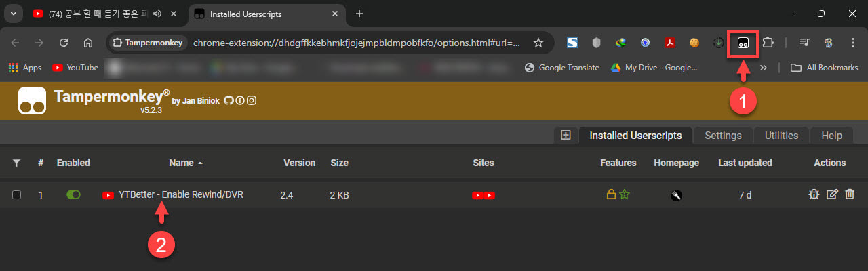Toggle the YTBetter script enabled switch
The height and width of the screenshot is (271, 868).
[73, 194]
